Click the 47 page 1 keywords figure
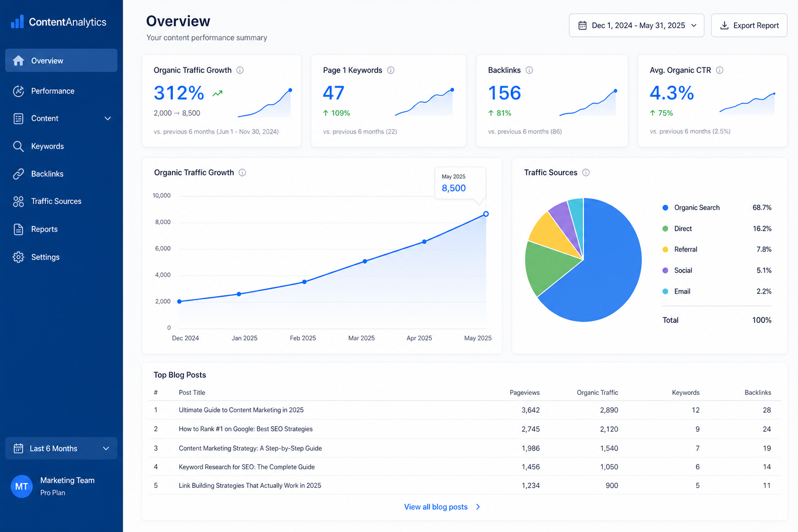The image size is (798, 532). click(334, 93)
